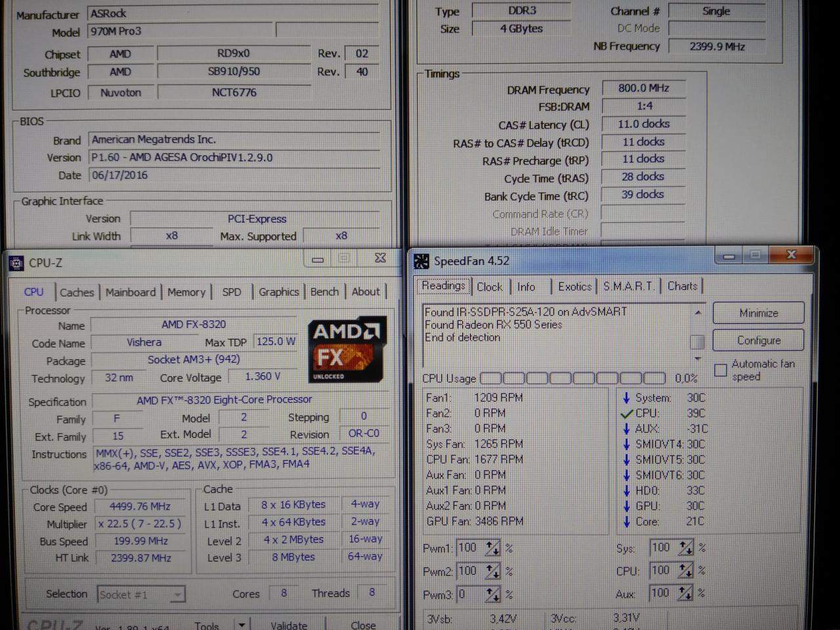The height and width of the screenshot is (630, 840).
Task: Adjust the Pwm2 speed stepper
Action: (x=492, y=572)
